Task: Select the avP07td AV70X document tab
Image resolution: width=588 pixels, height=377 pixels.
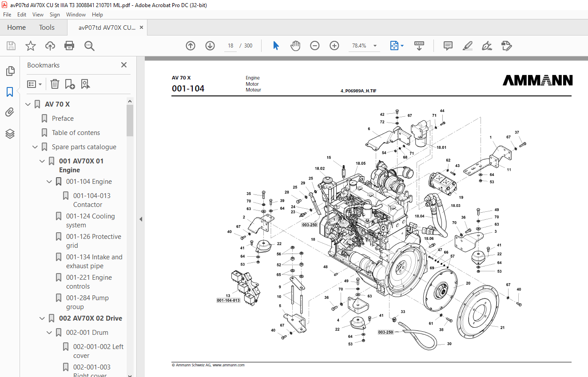Action: 107,28
